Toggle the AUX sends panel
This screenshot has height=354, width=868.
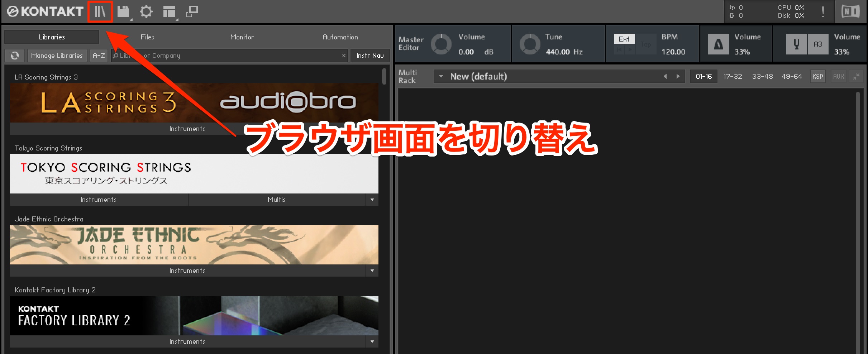tap(838, 76)
